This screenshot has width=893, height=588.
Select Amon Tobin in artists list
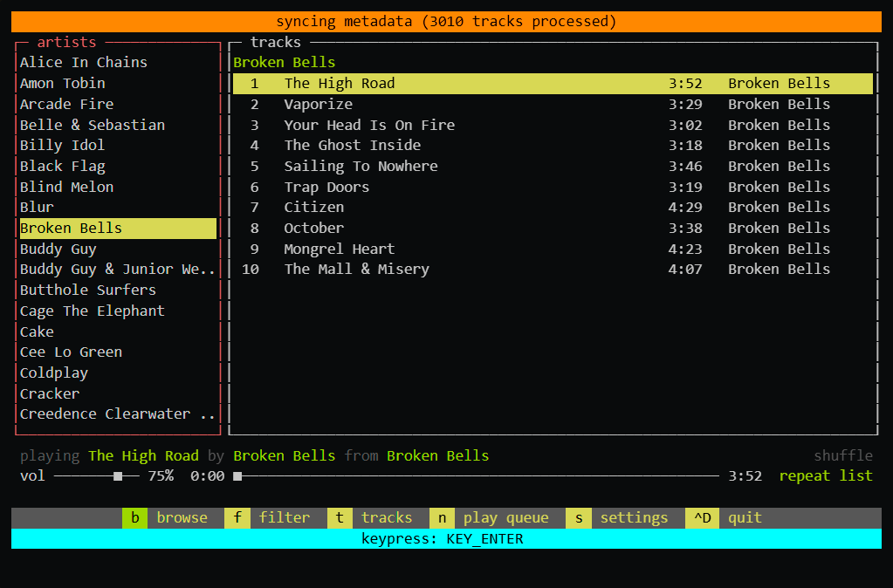coord(118,83)
